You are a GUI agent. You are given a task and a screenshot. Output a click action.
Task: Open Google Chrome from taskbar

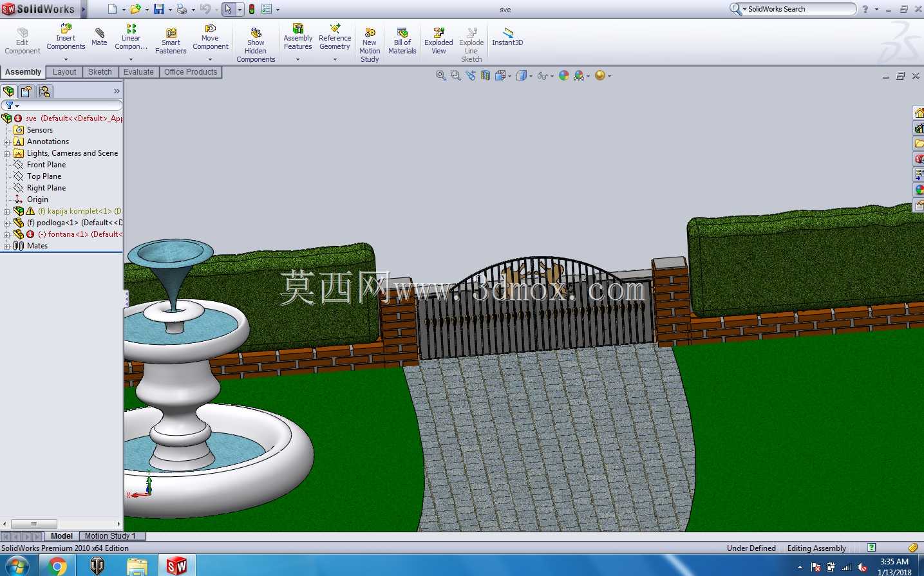[x=57, y=566]
